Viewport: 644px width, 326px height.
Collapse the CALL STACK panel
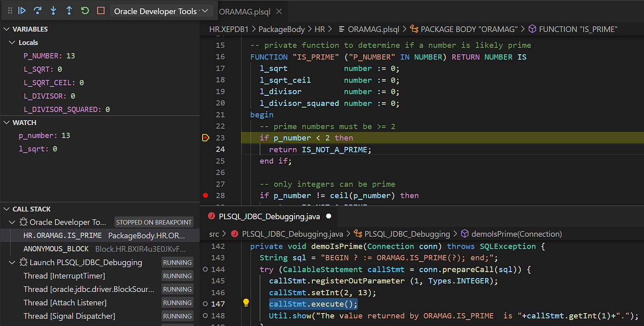click(7, 209)
